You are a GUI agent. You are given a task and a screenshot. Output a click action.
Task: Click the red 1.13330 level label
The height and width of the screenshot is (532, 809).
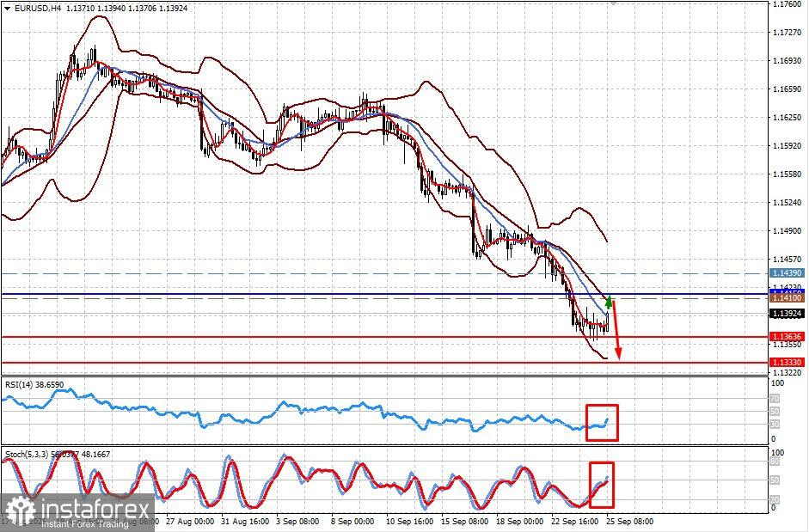pyautogui.click(x=786, y=362)
